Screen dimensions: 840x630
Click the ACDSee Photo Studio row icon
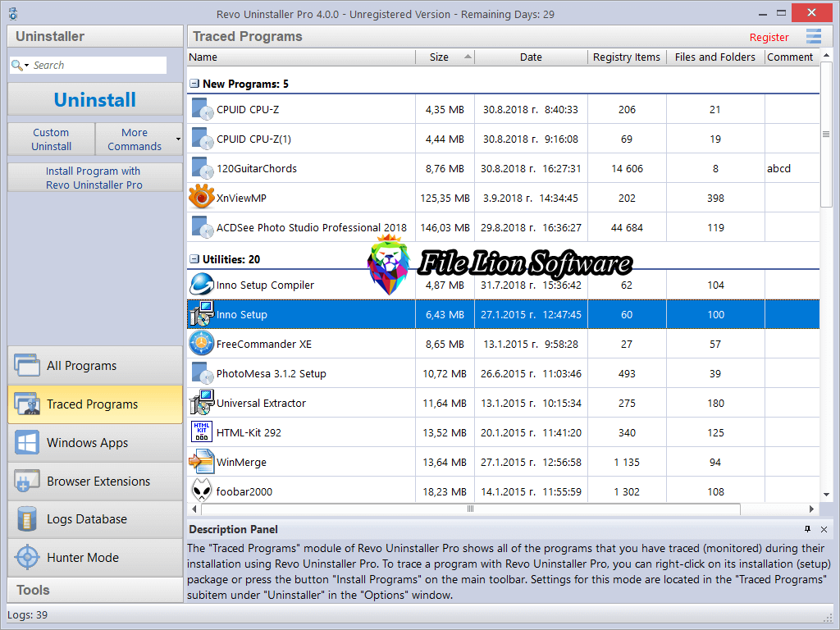202,227
